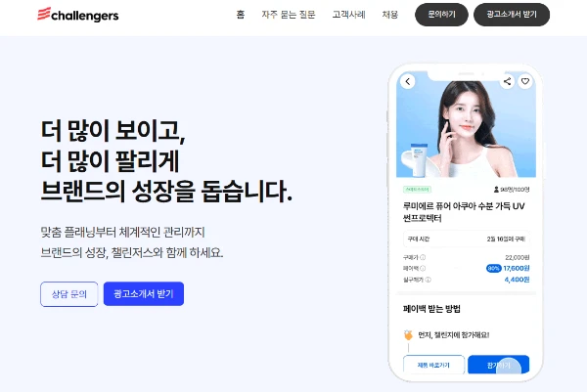This screenshot has height=392, width=587.
Task: Click header 광고소개서 받기 button
Action: point(512,15)
